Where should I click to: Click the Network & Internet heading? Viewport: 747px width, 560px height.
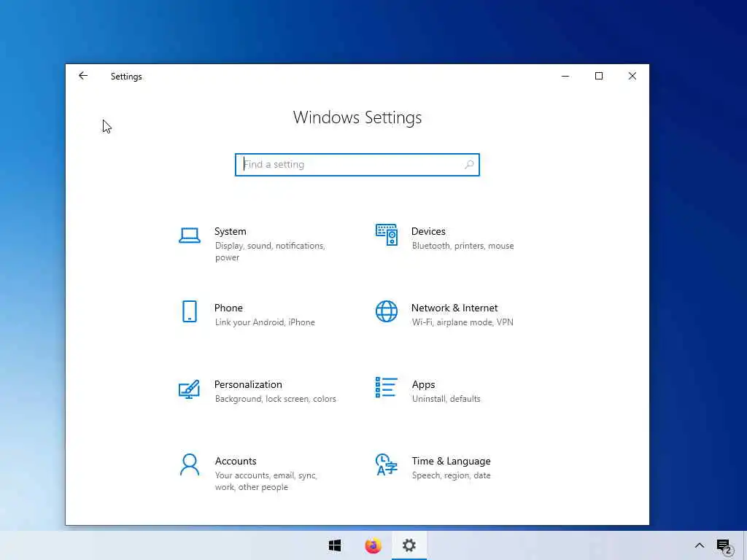(x=454, y=308)
